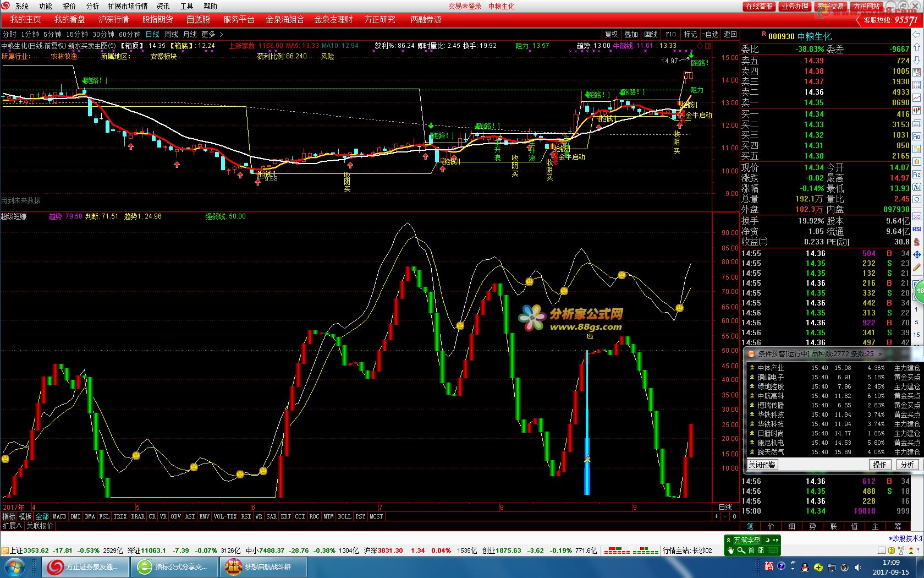Switch chart to 30分钟 period

point(103,34)
